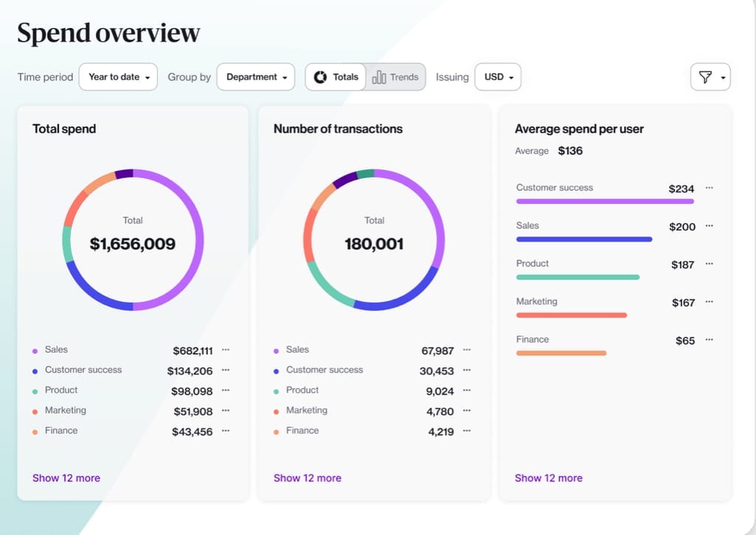Open ellipsis menu next to Marketing $167
The image size is (756, 535).
click(710, 302)
